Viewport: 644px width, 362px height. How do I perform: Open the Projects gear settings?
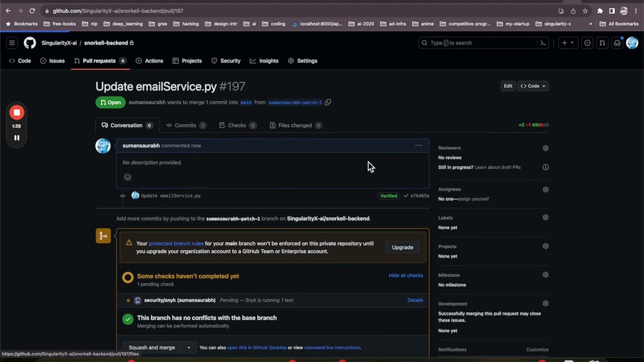point(545,246)
